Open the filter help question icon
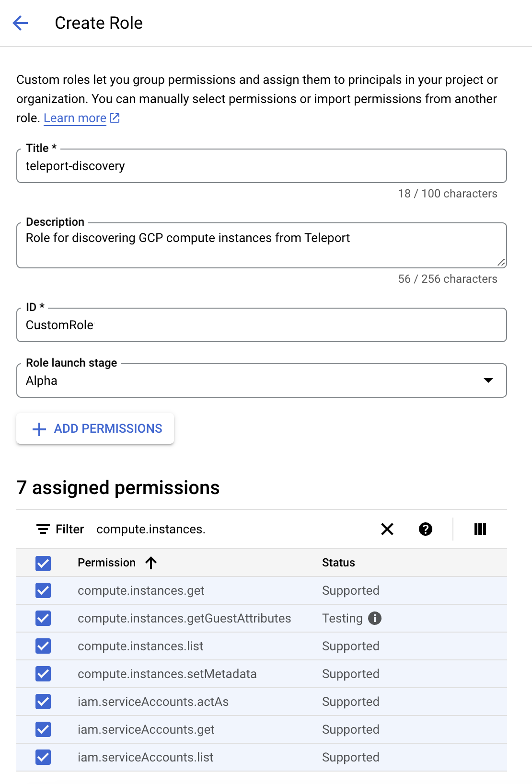Viewport: 532px width, 784px height. coord(425,529)
